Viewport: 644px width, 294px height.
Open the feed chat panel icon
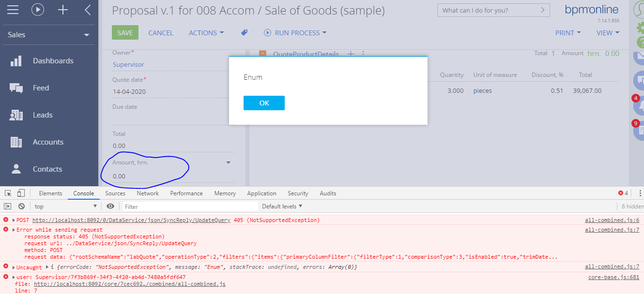(x=639, y=80)
